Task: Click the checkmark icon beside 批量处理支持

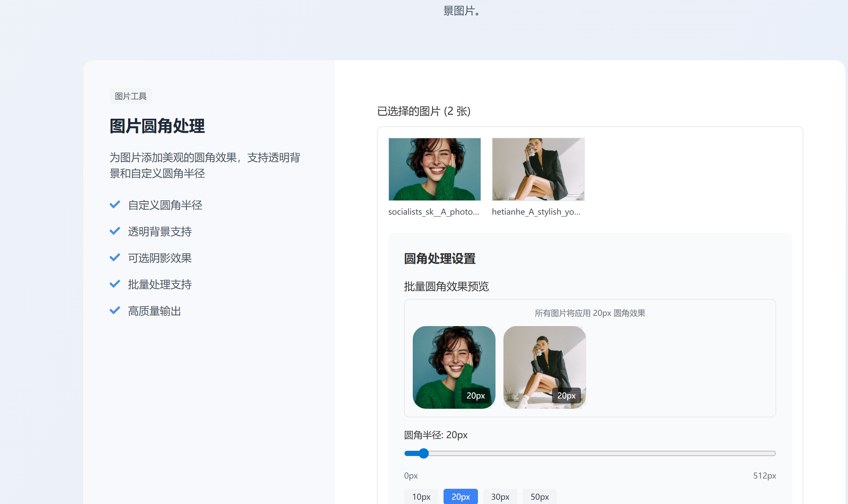Action: click(115, 284)
